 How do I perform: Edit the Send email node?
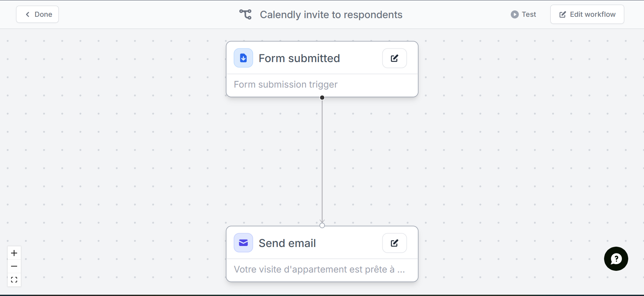click(394, 243)
